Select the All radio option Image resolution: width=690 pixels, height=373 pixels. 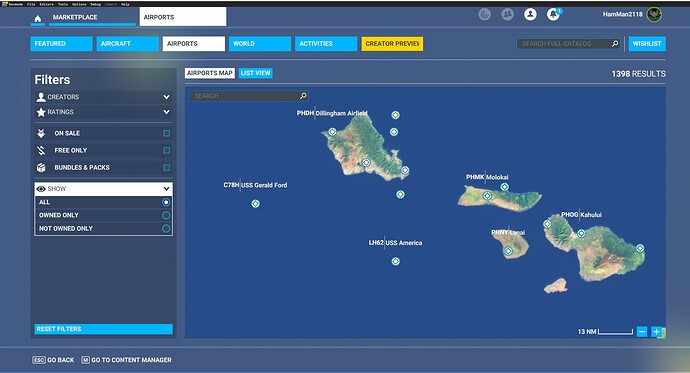pos(166,202)
